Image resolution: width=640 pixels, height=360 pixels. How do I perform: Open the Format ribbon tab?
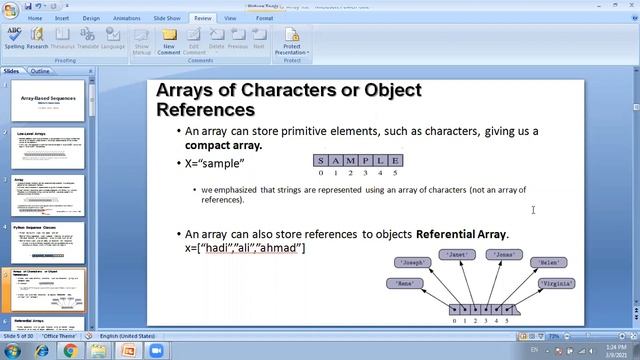pos(264,18)
